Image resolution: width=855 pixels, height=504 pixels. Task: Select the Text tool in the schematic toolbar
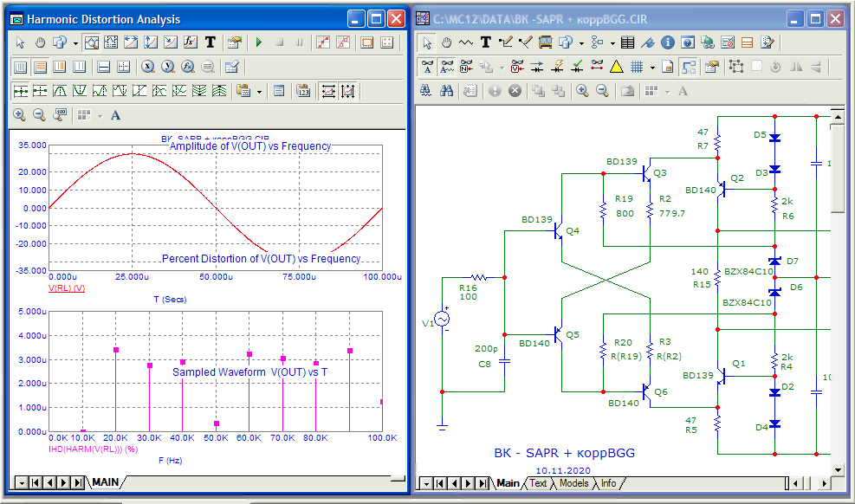pos(486,42)
